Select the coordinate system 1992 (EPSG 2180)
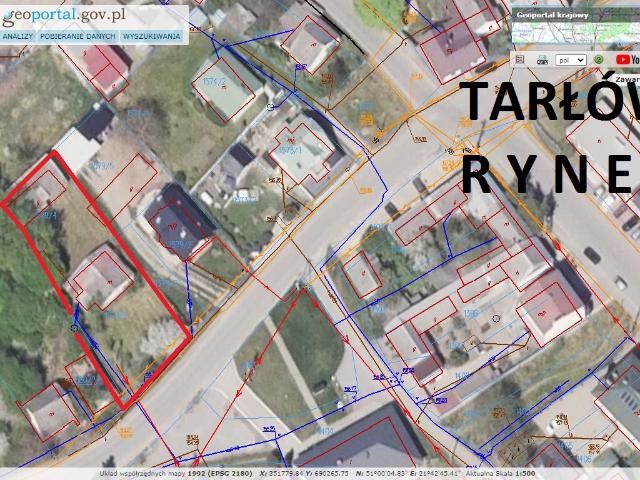Image resolution: width=640 pixels, height=480 pixels. [221, 473]
